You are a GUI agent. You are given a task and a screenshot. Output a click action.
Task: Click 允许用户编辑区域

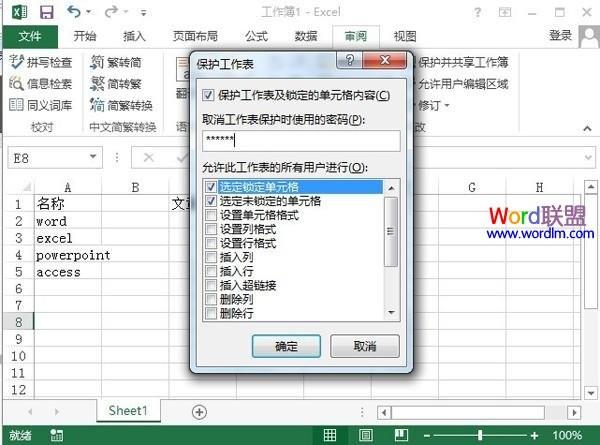point(462,83)
